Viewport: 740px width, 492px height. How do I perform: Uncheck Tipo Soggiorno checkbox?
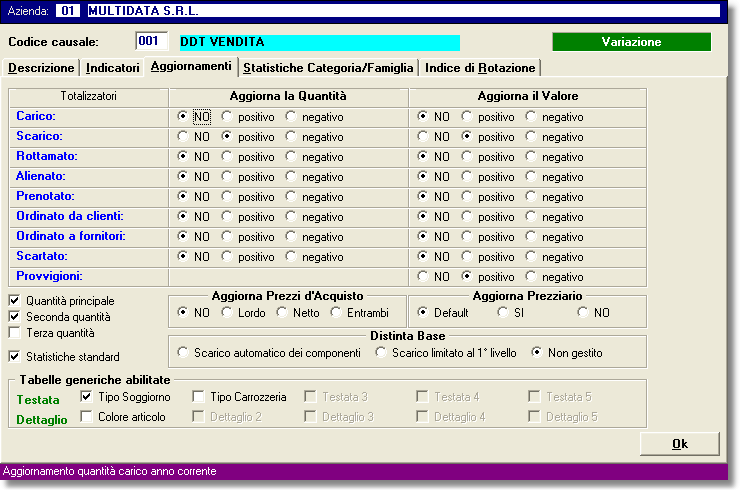[86, 396]
